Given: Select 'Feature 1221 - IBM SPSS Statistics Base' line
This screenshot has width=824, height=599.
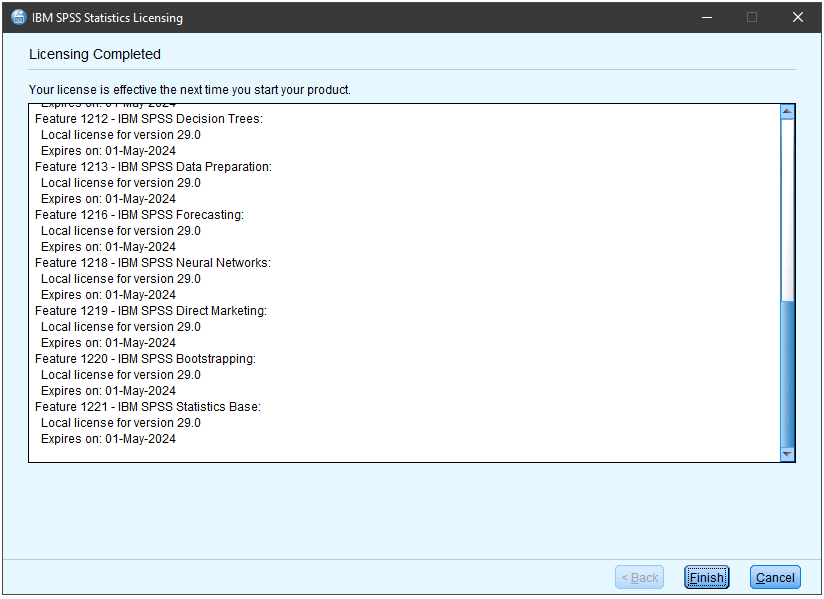Looking at the screenshot, I should (x=148, y=407).
